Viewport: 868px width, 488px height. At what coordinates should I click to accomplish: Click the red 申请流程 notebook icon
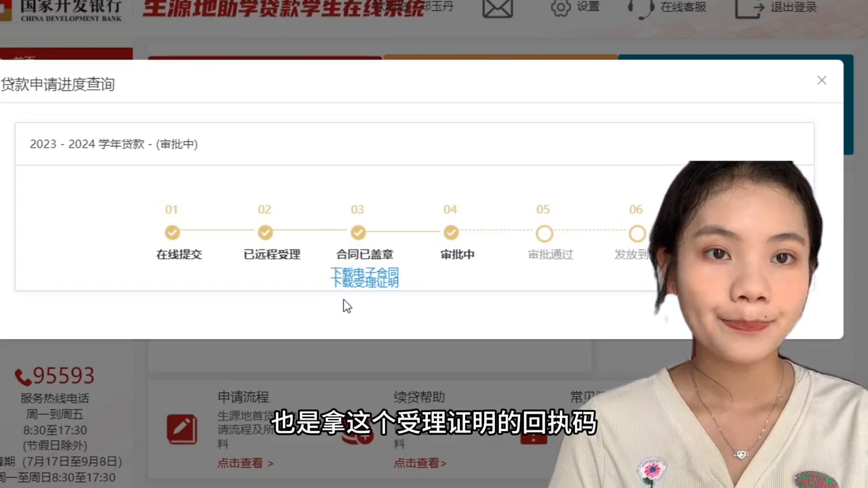[x=181, y=428]
